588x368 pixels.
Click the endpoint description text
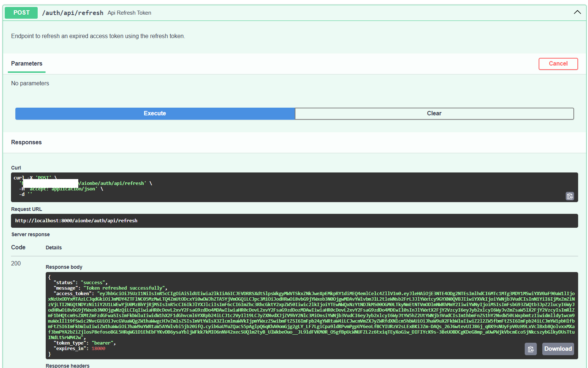(x=98, y=36)
